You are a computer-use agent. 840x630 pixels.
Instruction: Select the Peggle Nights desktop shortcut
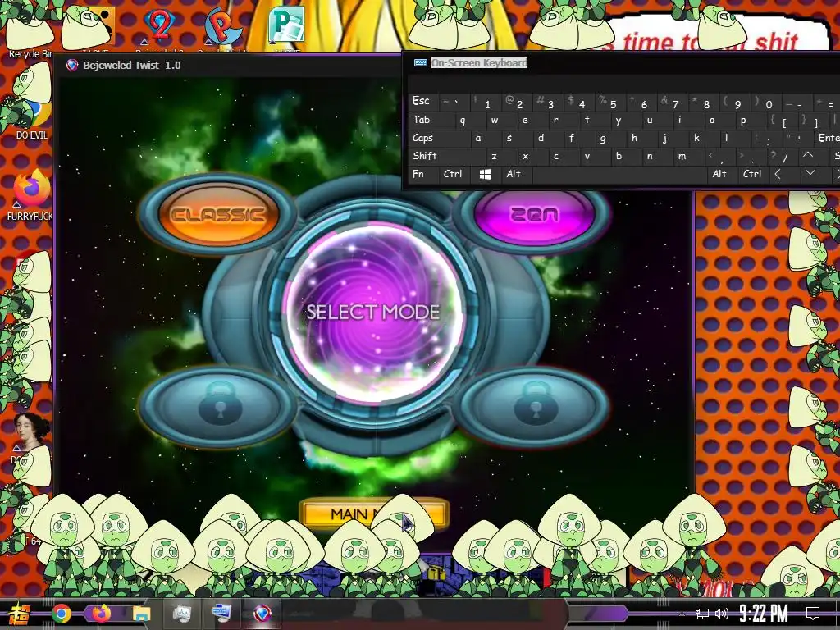223,28
